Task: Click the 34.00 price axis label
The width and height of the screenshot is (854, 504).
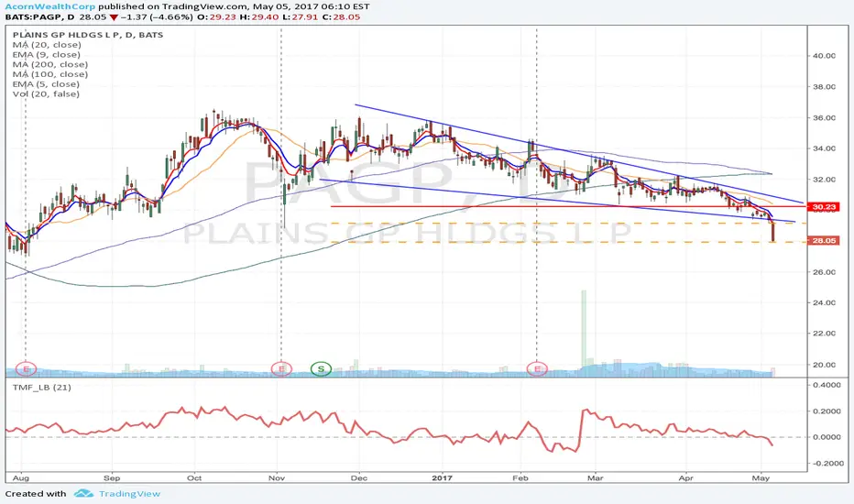Action: click(x=824, y=148)
